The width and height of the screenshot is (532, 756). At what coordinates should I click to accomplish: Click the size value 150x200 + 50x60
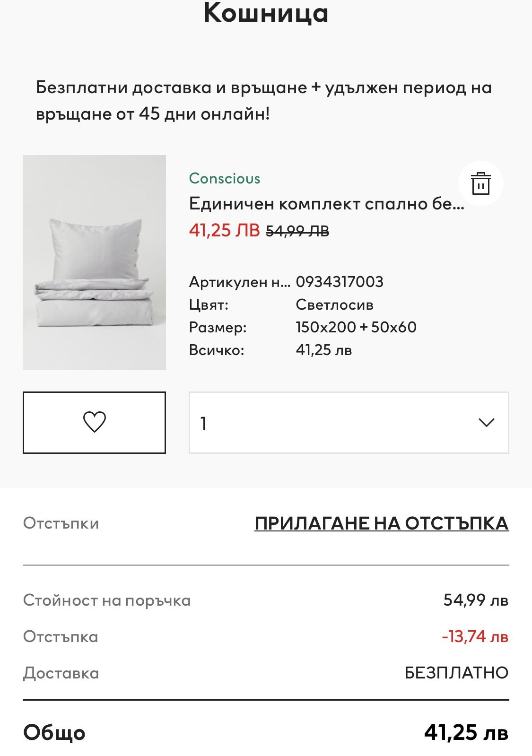tap(356, 327)
